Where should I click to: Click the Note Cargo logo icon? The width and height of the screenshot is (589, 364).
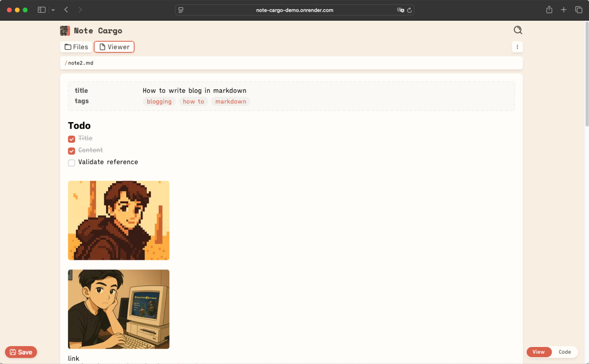[65, 31]
